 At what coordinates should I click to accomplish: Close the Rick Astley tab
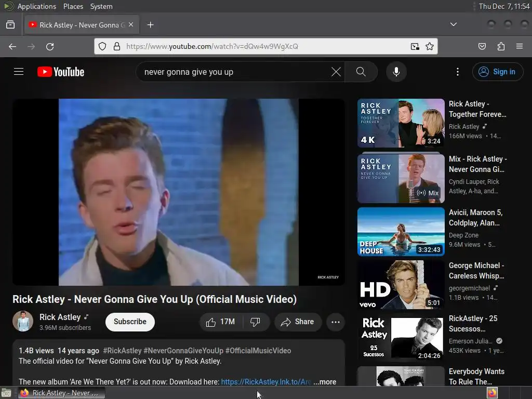pyautogui.click(x=131, y=25)
